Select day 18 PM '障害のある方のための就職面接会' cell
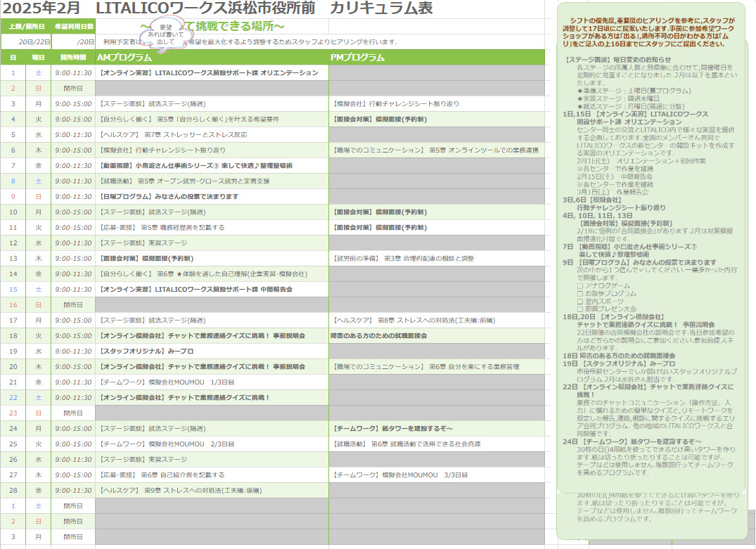Viewport: 756px width, 549px height. [437, 335]
